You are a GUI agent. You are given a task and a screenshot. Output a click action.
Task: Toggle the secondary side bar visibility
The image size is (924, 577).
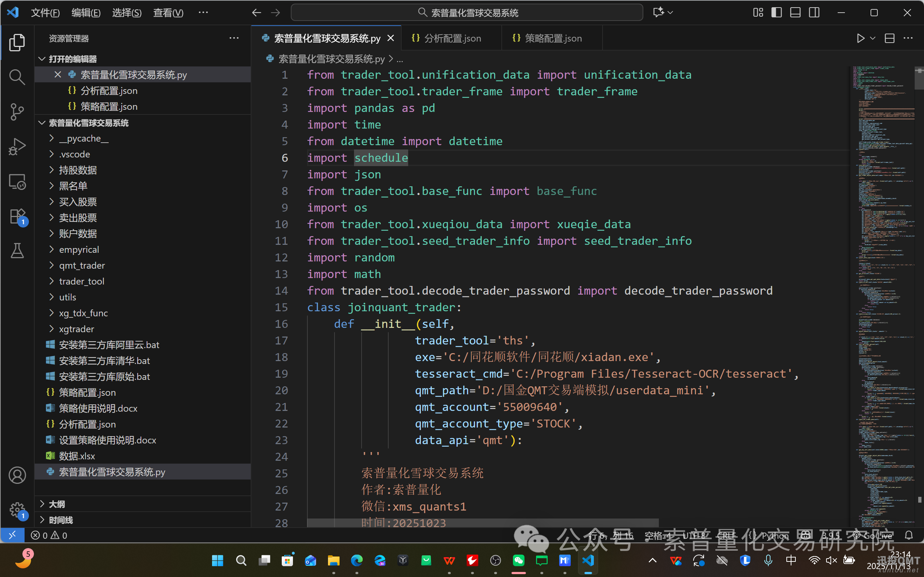[x=814, y=13]
